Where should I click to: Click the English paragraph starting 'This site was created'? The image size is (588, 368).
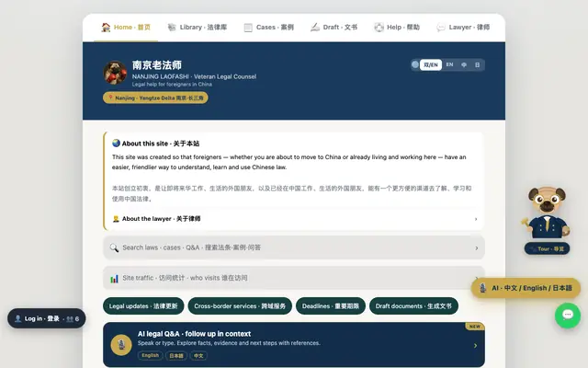click(x=289, y=162)
